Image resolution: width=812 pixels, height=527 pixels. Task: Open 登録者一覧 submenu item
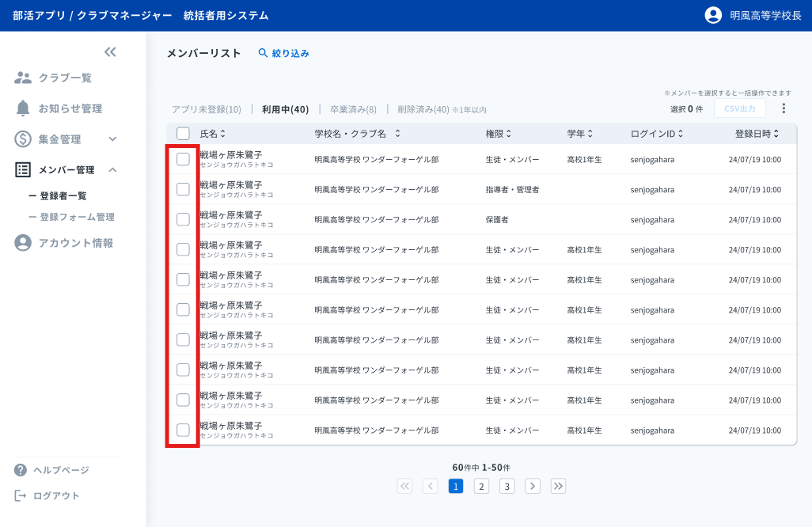63,195
